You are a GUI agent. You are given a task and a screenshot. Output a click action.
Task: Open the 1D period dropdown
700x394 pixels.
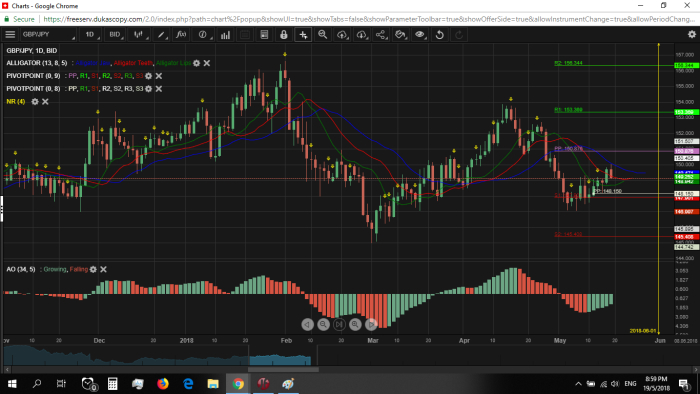click(x=91, y=34)
